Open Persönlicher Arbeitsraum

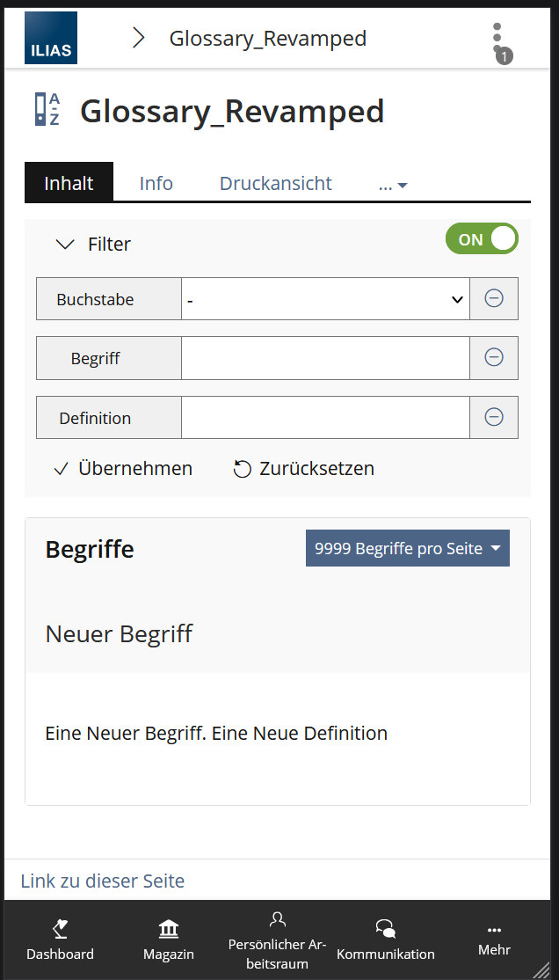point(277,940)
